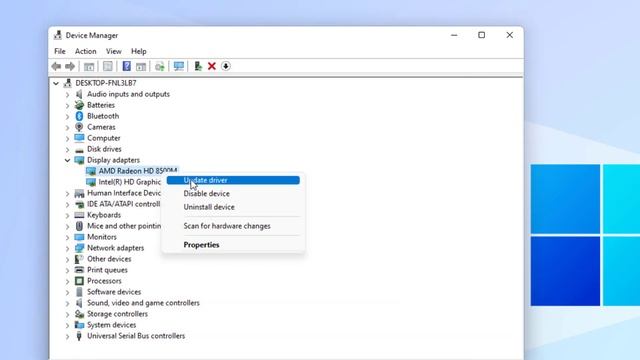640x360 pixels.
Task: Click the Device Manager title bar app icon
Action: point(58,35)
